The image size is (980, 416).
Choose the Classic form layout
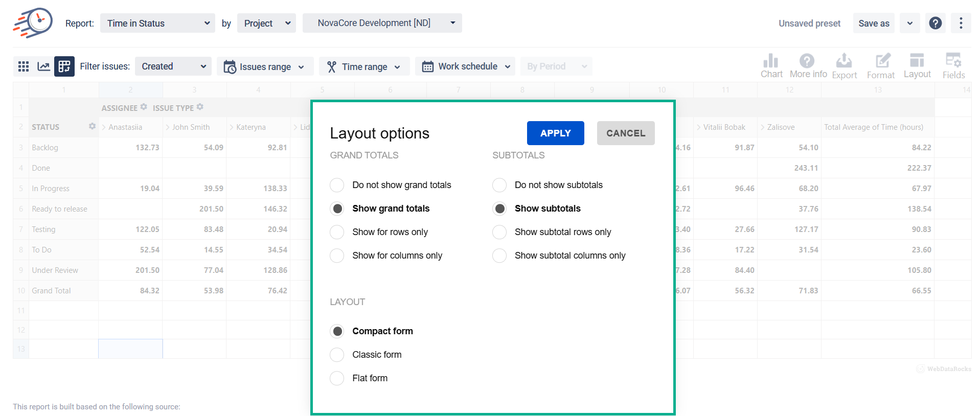tap(337, 355)
